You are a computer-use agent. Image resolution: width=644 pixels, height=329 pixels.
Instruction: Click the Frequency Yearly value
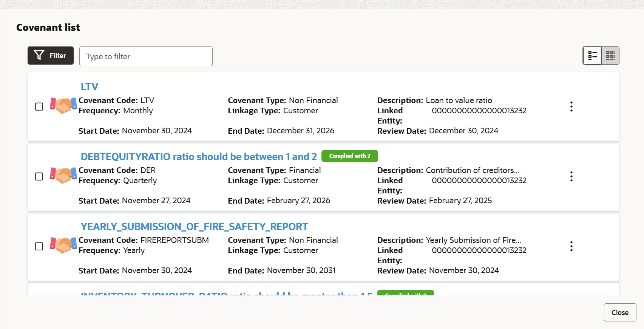point(134,250)
